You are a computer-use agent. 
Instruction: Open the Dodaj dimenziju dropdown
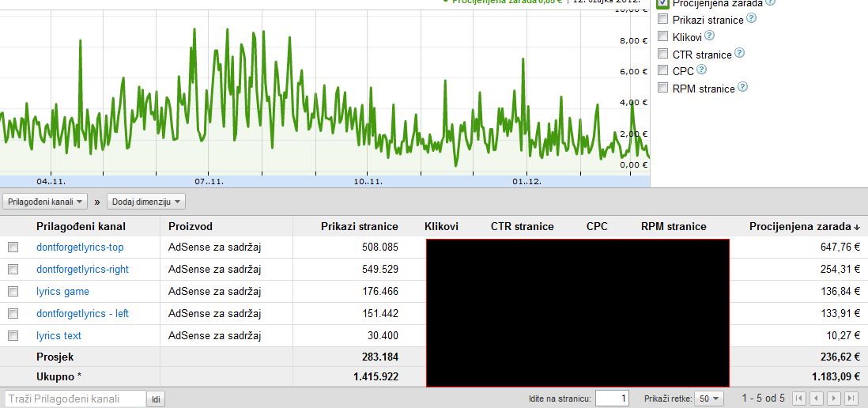(x=146, y=202)
